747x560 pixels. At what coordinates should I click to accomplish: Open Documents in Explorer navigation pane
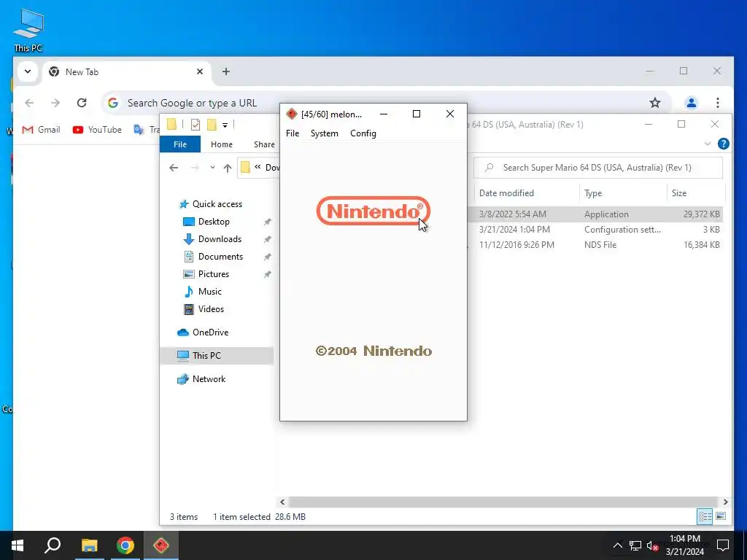click(213, 257)
